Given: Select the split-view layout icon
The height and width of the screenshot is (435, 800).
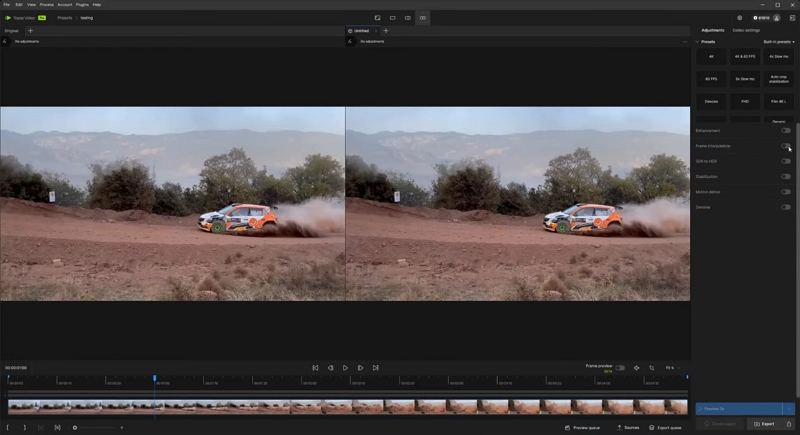Looking at the screenshot, I should tap(408, 18).
